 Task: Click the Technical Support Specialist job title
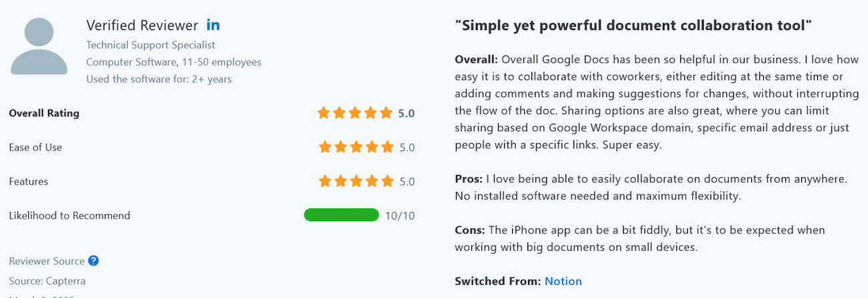point(151,45)
